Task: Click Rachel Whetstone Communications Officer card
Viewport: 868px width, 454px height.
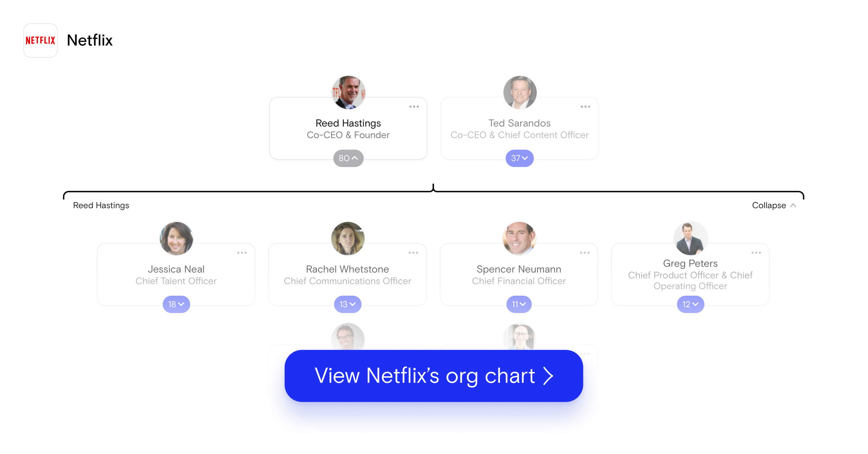Action: (x=347, y=275)
